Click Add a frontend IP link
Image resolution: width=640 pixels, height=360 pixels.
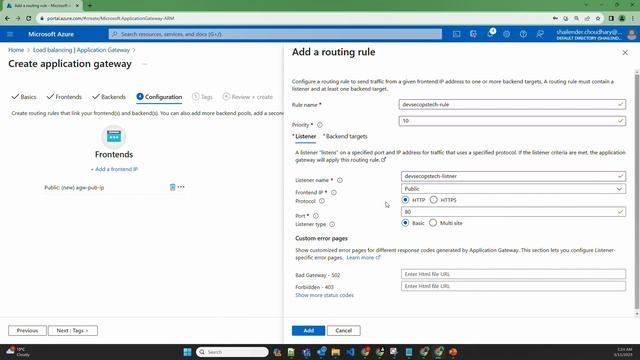(x=114, y=169)
